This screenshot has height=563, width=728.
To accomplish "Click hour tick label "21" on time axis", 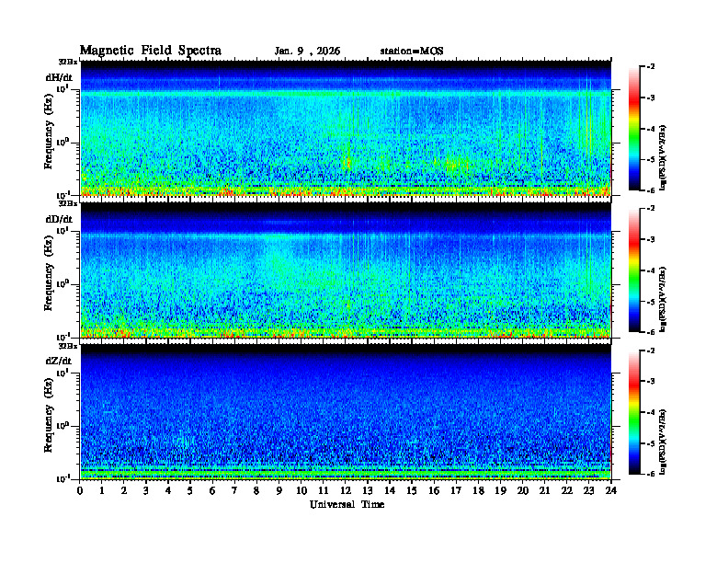I will point(544,490).
